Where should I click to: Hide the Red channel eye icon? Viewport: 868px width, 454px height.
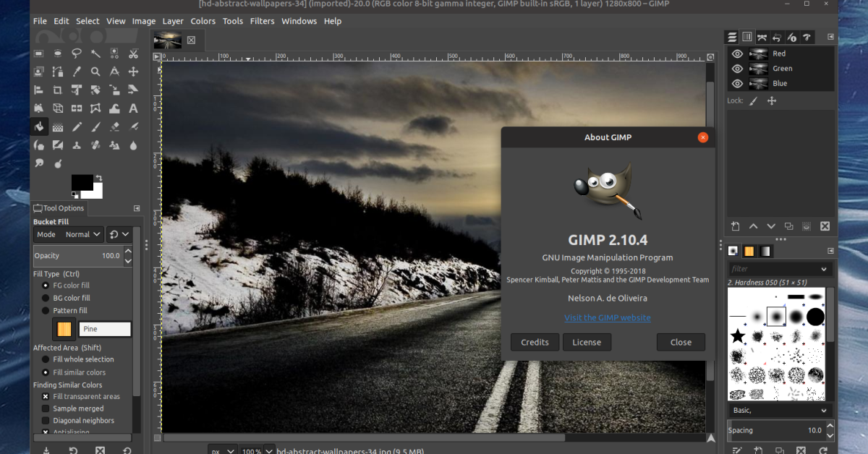click(x=737, y=53)
